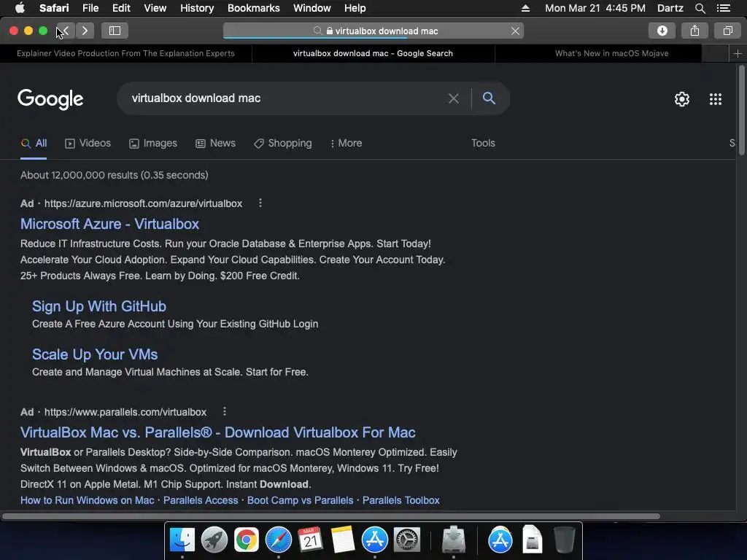Open options for Parallels ad
This screenshot has width=747, height=560.
point(225,411)
